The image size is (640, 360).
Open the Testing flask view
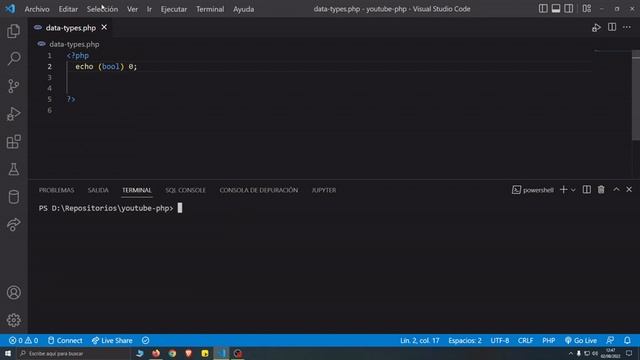[13, 169]
